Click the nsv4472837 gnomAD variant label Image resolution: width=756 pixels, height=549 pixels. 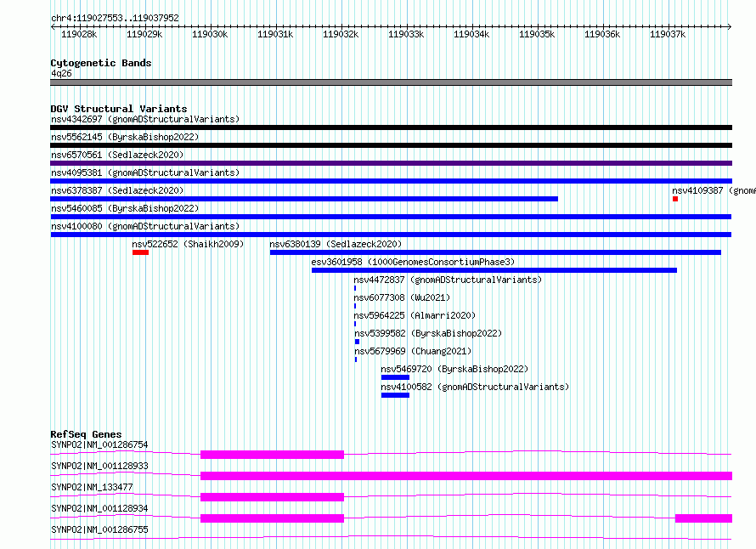pyautogui.click(x=448, y=280)
